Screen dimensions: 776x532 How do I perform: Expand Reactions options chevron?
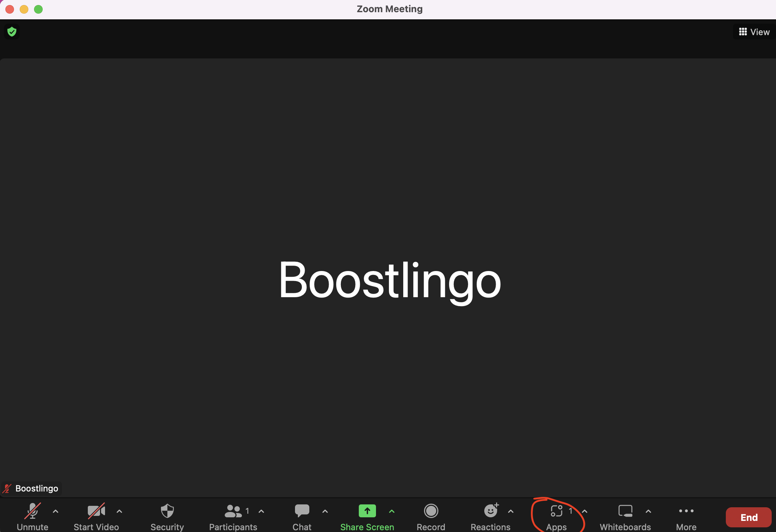510,512
